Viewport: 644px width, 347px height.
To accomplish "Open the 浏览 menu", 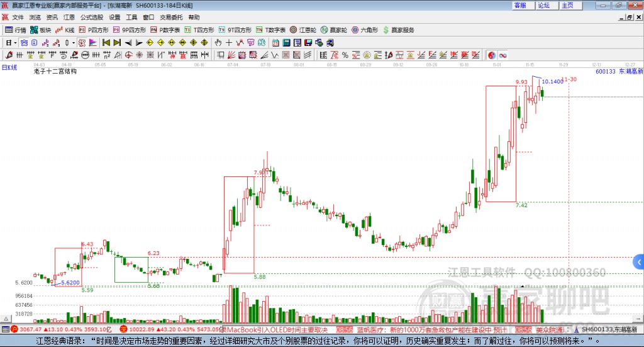I will (35, 17).
